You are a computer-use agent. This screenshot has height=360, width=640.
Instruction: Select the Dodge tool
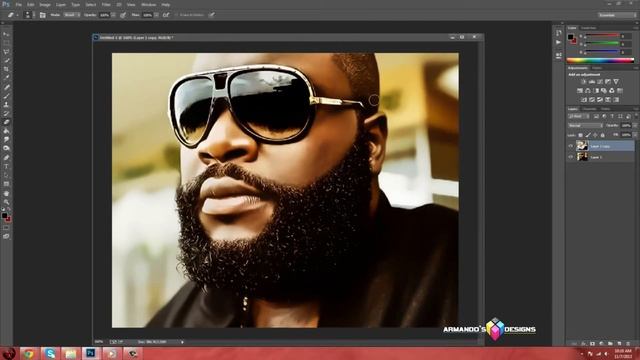pyautogui.click(x=6, y=148)
